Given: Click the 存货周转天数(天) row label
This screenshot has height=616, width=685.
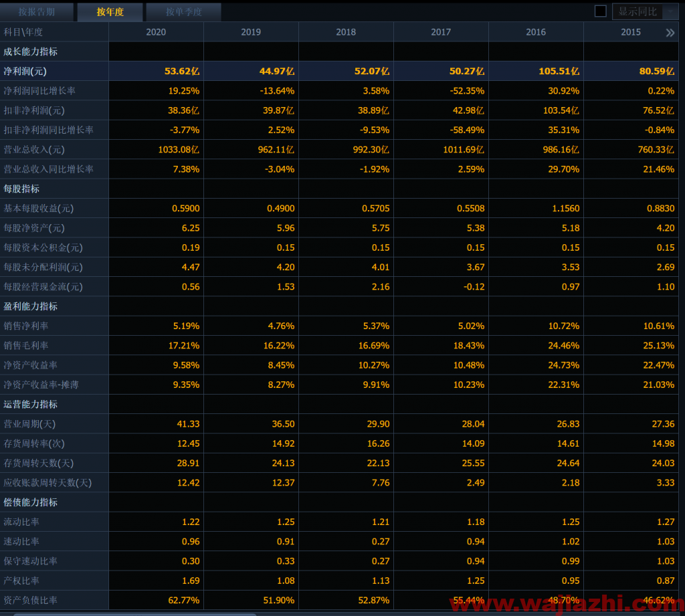Looking at the screenshot, I should (38, 463).
